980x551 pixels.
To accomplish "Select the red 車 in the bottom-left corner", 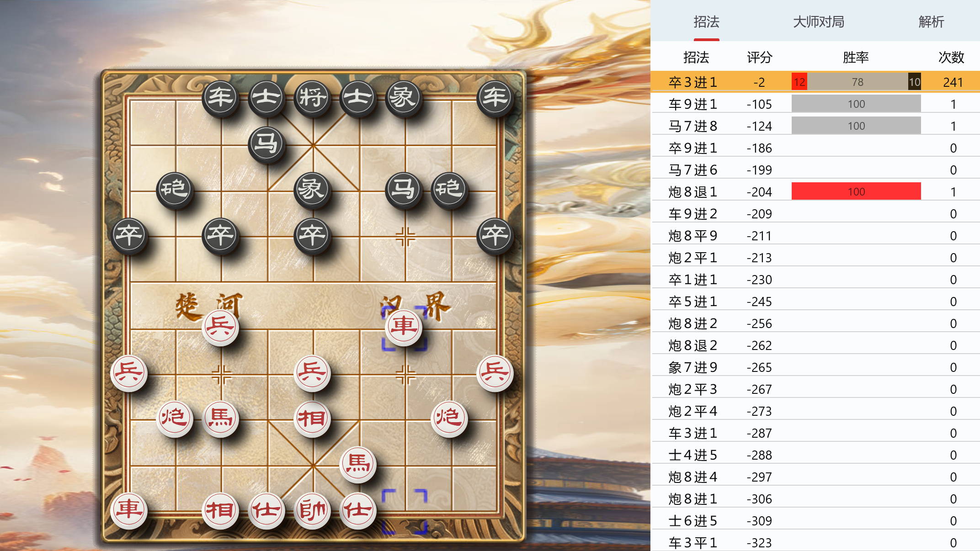I will coord(129,510).
